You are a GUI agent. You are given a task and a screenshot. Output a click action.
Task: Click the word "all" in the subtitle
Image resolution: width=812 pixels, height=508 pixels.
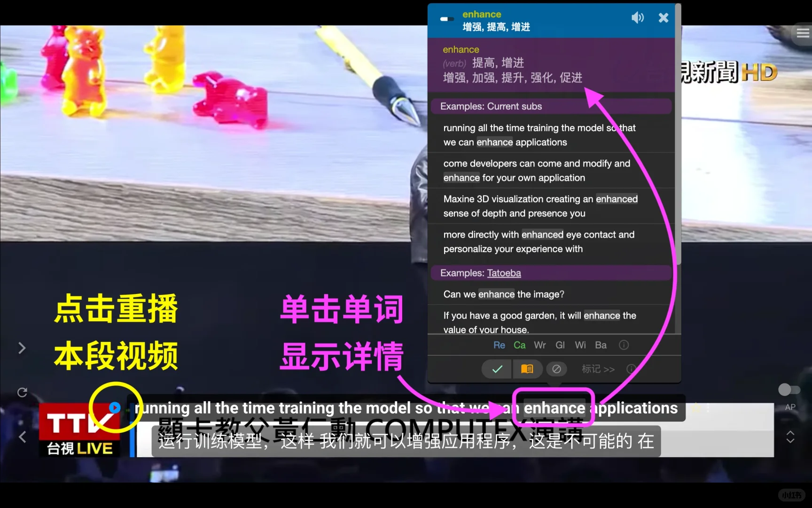pos(203,408)
